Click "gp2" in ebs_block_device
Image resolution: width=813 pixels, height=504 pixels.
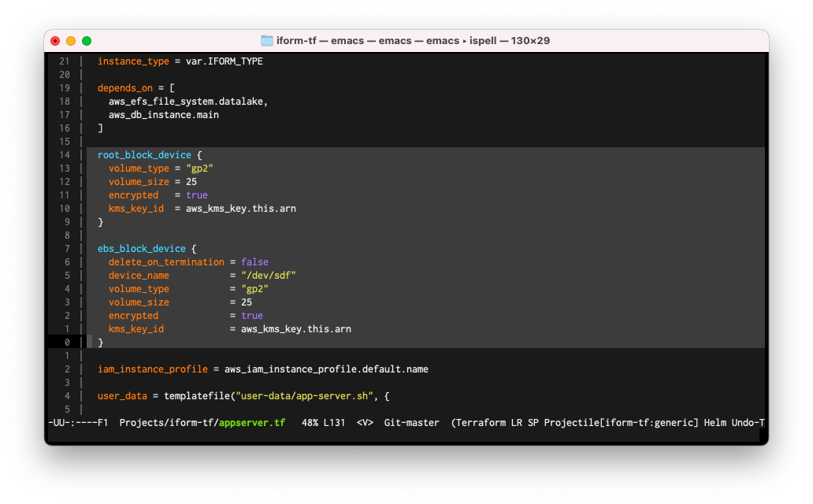click(x=254, y=289)
